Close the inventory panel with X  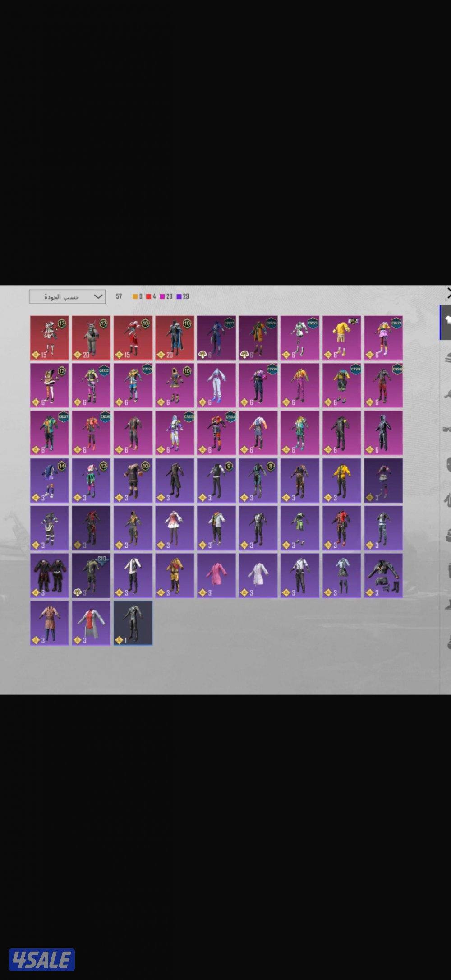click(x=448, y=292)
